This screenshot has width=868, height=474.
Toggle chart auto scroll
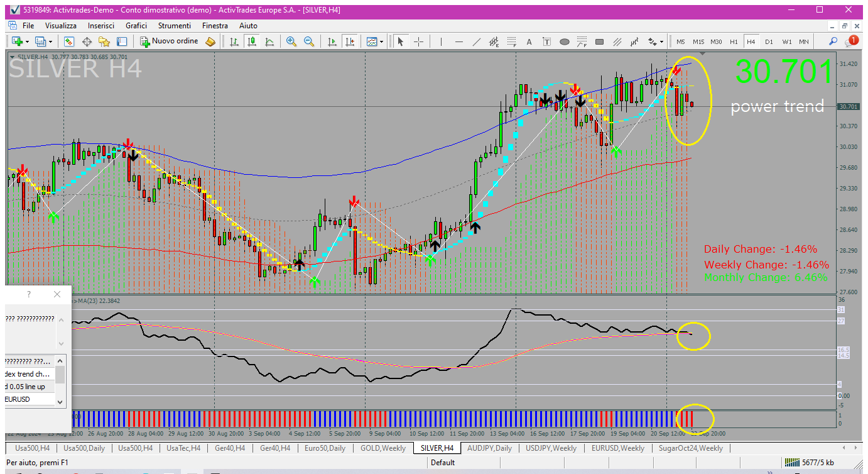332,41
